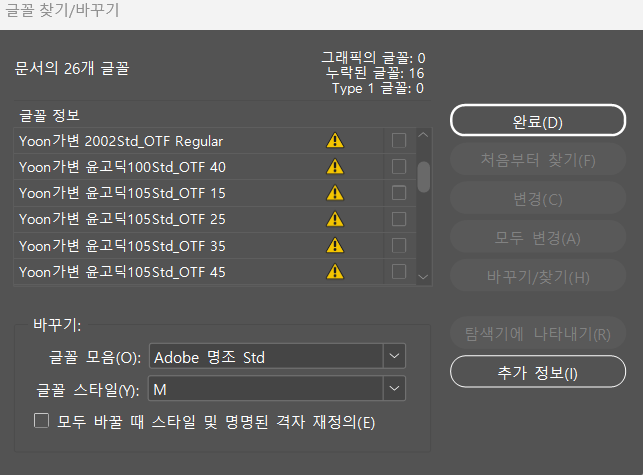Image resolution: width=643 pixels, height=475 pixels.
Task: Click the 누락된 글꼴: 16 text
Action: click(375, 73)
